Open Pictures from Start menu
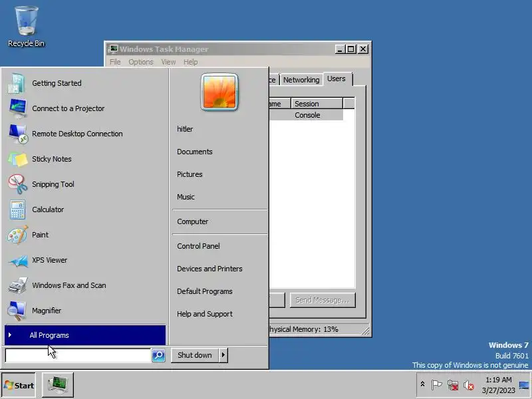Image resolution: width=532 pixels, height=399 pixels. [190, 174]
